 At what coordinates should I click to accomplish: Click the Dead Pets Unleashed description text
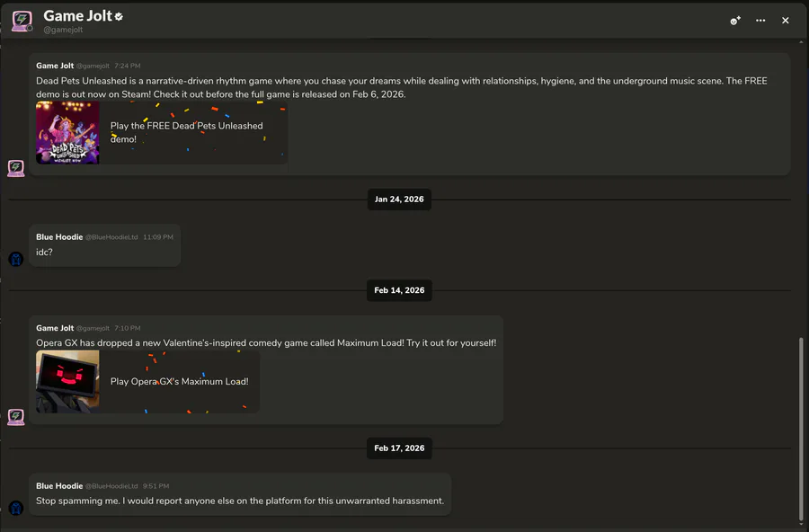pos(402,87)
